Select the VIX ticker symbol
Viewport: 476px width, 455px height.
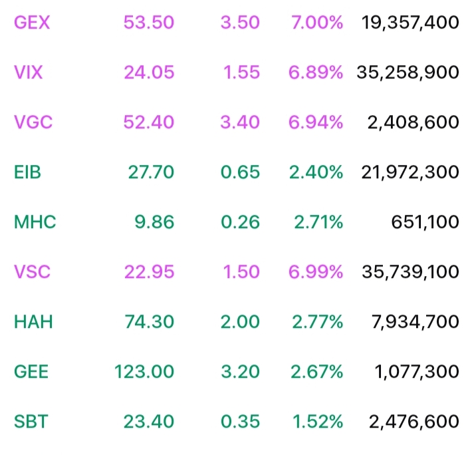coord(29,73)
